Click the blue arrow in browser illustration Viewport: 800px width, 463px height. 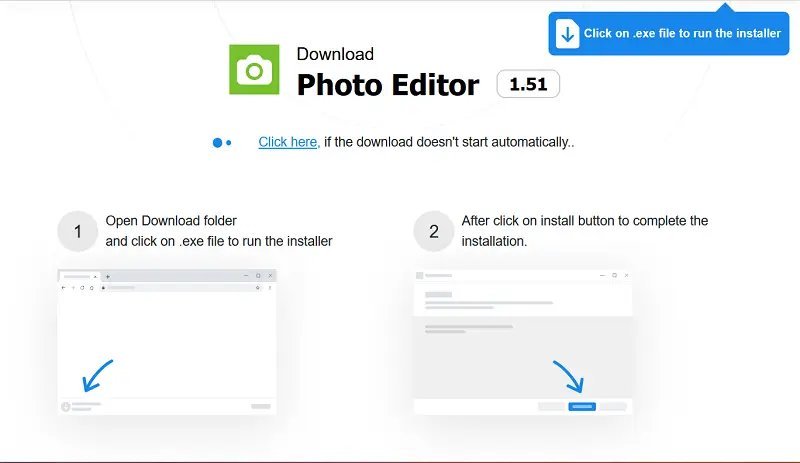coord(97,375)
